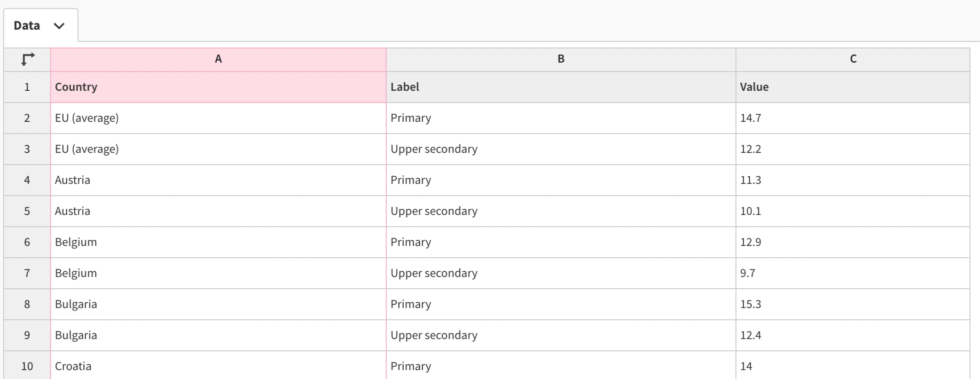Screen dimensions: 980x379
Task: Click the Value header cell
Action: tap(853, 87)
